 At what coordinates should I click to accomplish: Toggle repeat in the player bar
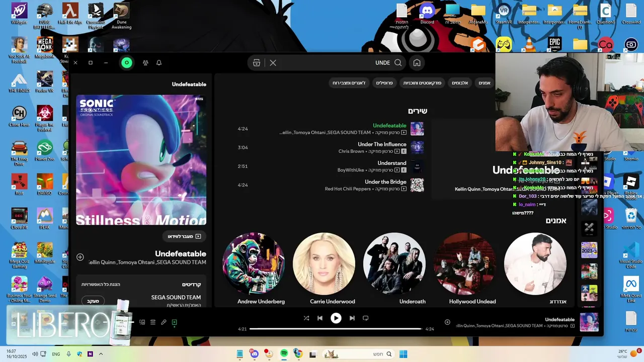click(366, 318)
